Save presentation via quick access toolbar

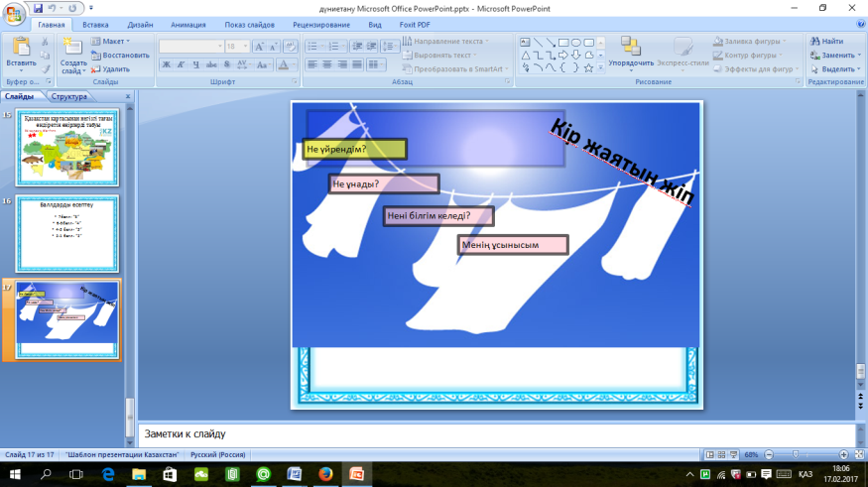click(39, 8)
